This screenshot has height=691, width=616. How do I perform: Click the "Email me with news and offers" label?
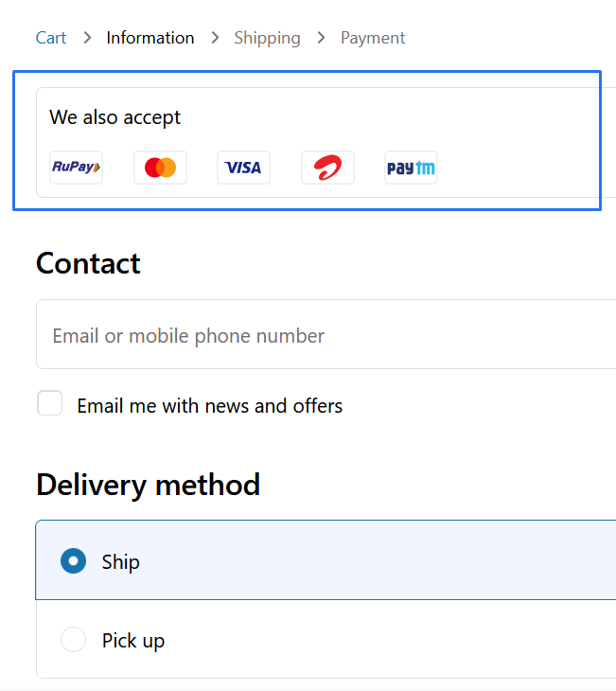210,406
